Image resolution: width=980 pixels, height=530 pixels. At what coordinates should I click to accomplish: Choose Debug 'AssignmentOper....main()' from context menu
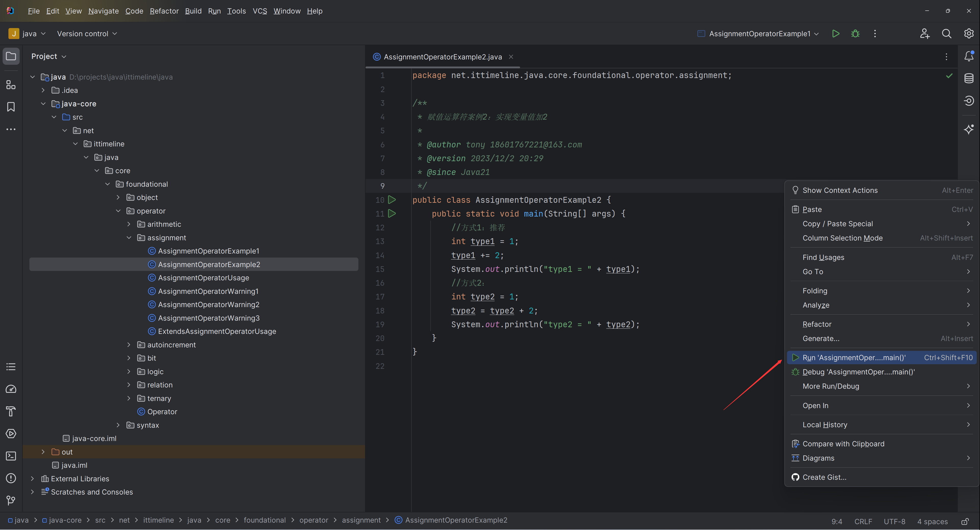[x=882, y=372]
